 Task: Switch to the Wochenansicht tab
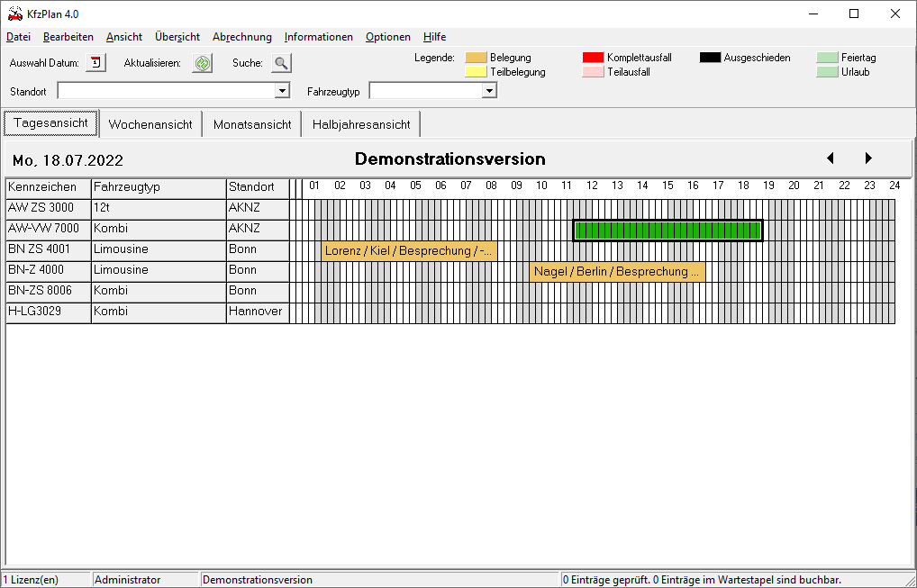(x=150, y=124)
